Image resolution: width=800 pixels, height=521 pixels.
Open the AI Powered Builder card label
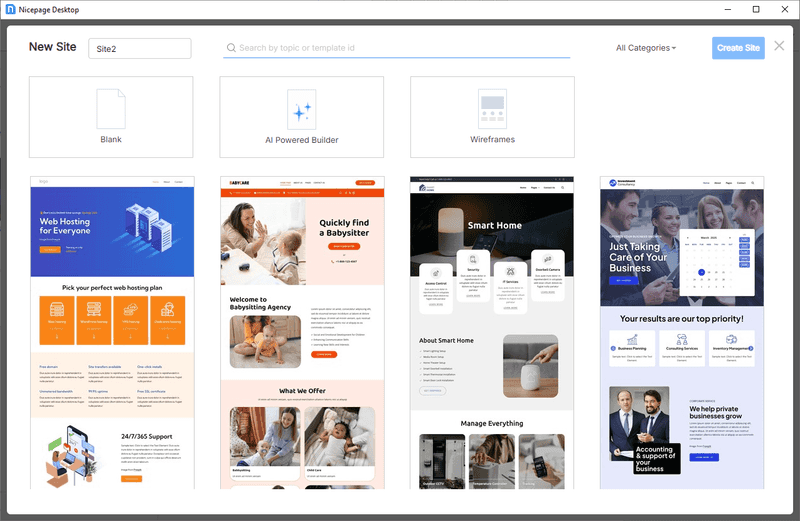point(302,140)
